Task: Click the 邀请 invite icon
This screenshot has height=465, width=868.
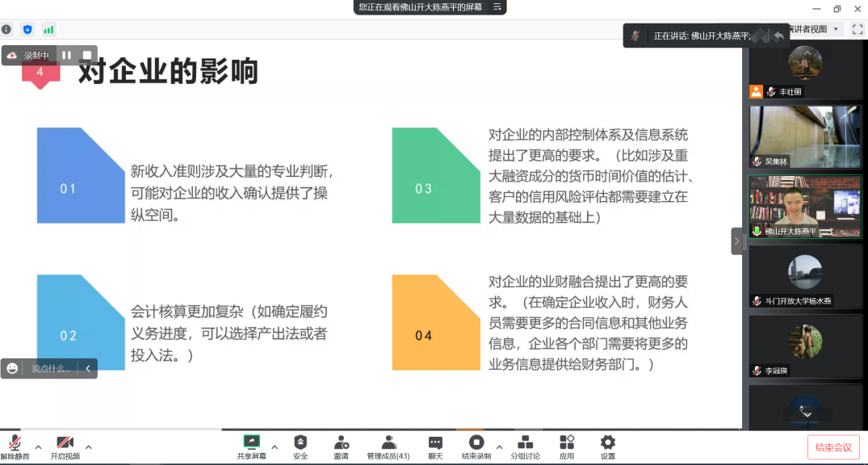Action: point(341,446)
